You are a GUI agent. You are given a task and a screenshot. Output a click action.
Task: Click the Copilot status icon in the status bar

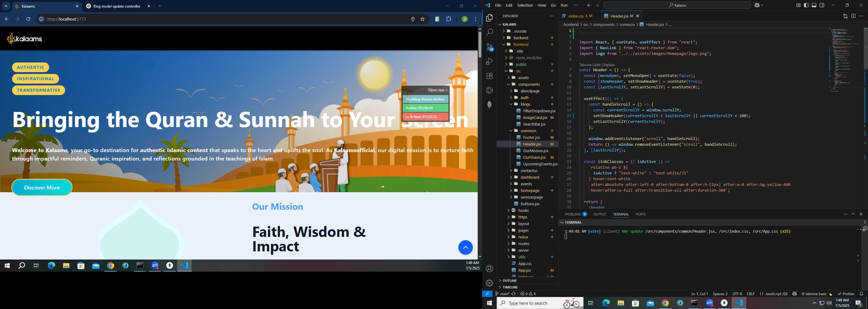(794, 294)
